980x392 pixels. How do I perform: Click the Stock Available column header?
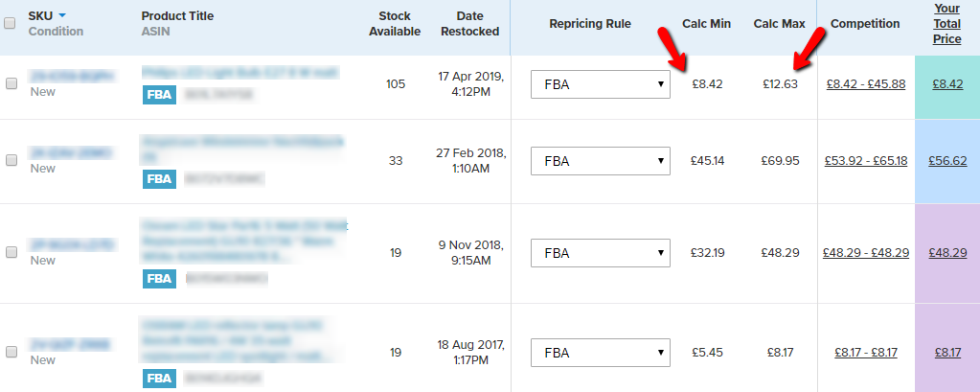tap(395, 24)
